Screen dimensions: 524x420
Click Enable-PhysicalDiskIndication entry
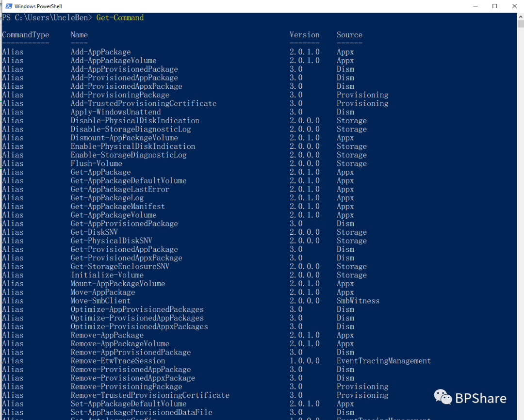(133, 146)
